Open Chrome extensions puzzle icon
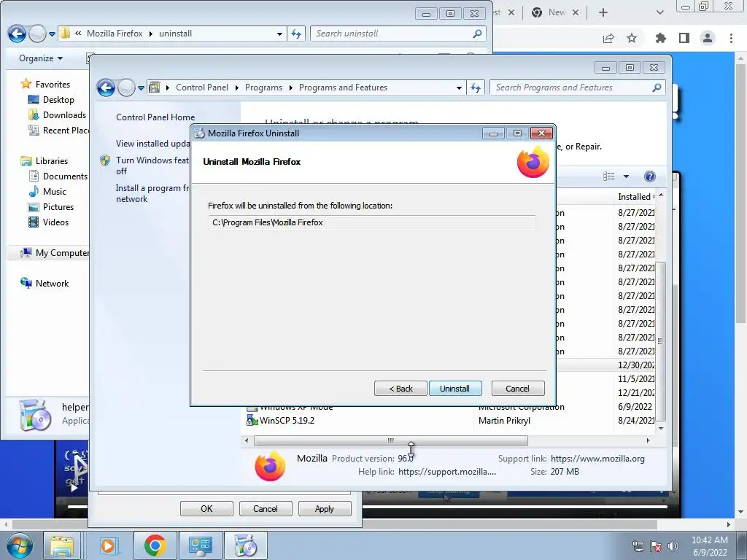Screen dimensions: 747x560 [x=660, y=38]
